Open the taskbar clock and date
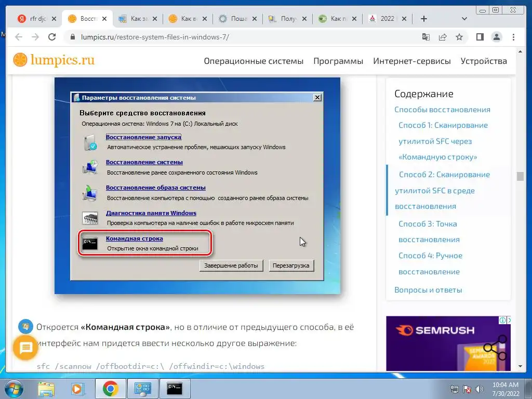This screenshot has height=399, width=532. tap(506, 389)
